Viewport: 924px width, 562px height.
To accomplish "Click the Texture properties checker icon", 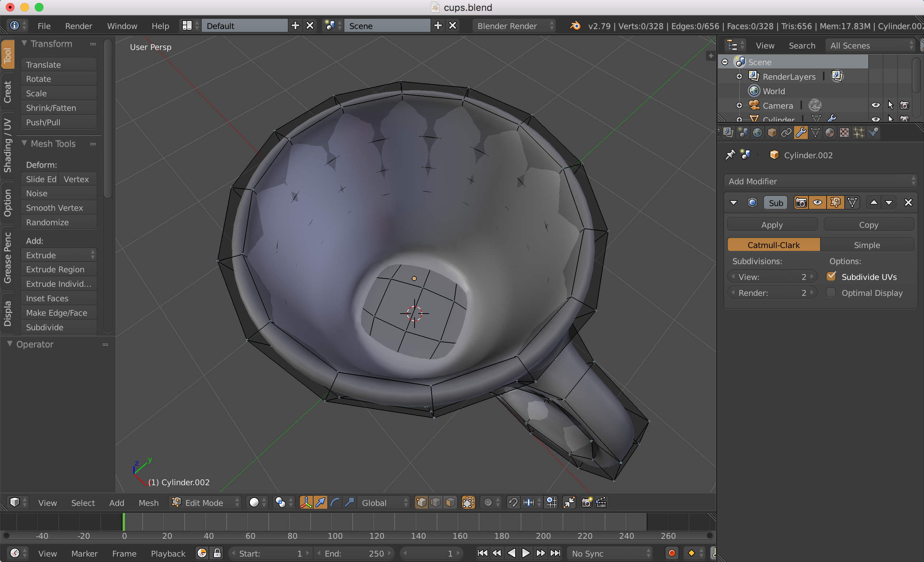I will click(x=844, y=133).
